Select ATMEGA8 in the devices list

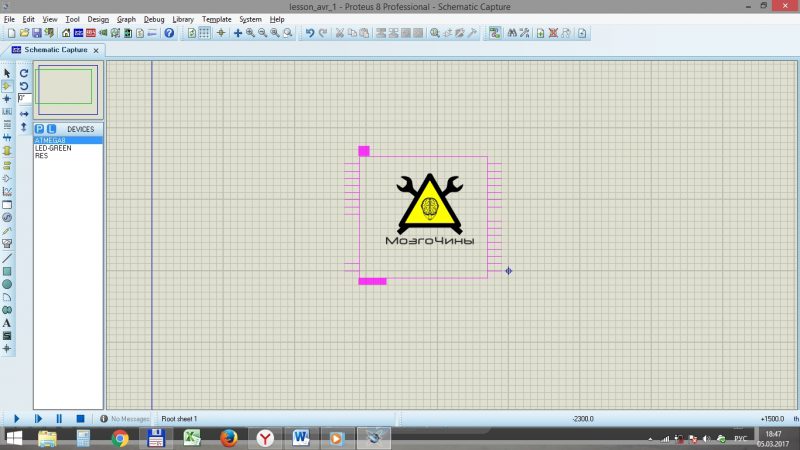(68, 140)
